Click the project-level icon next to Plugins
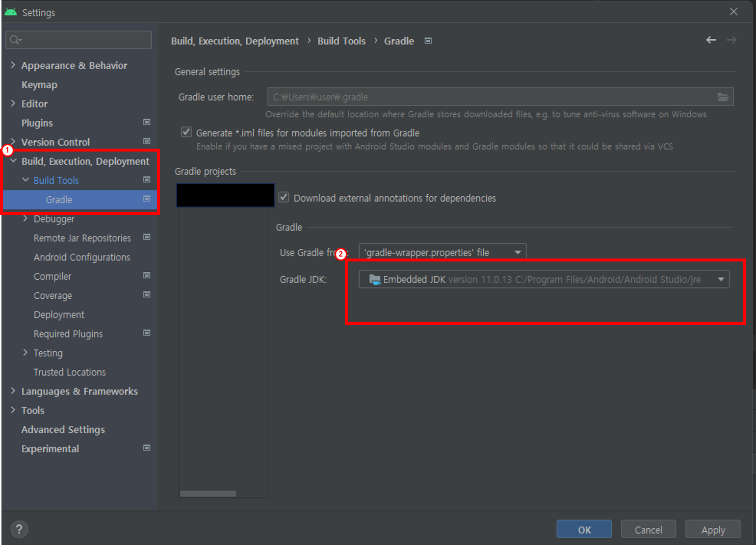The image size is (756, 545). (147, 122)
